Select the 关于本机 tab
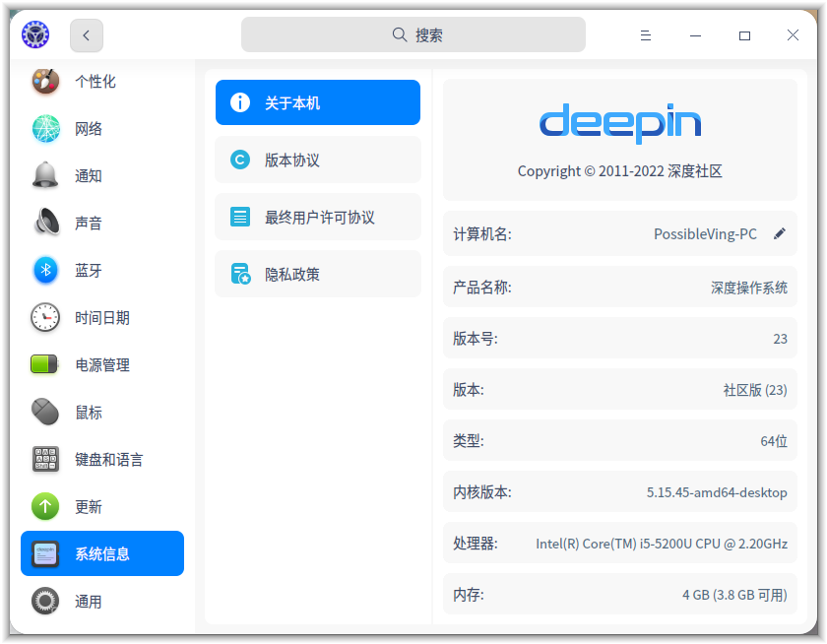The width and height of the screenshot is (827, 644). coord(318,102)
